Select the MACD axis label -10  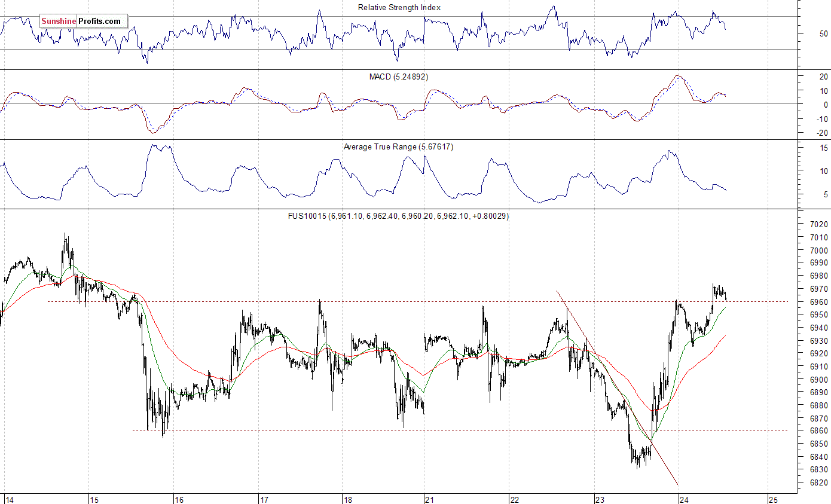tap(822, 119)
